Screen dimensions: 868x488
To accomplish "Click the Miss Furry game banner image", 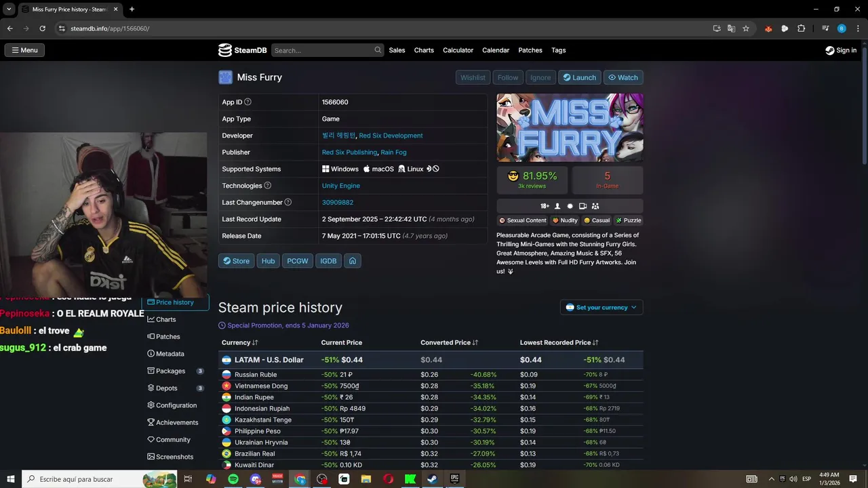I will [570, 127].
